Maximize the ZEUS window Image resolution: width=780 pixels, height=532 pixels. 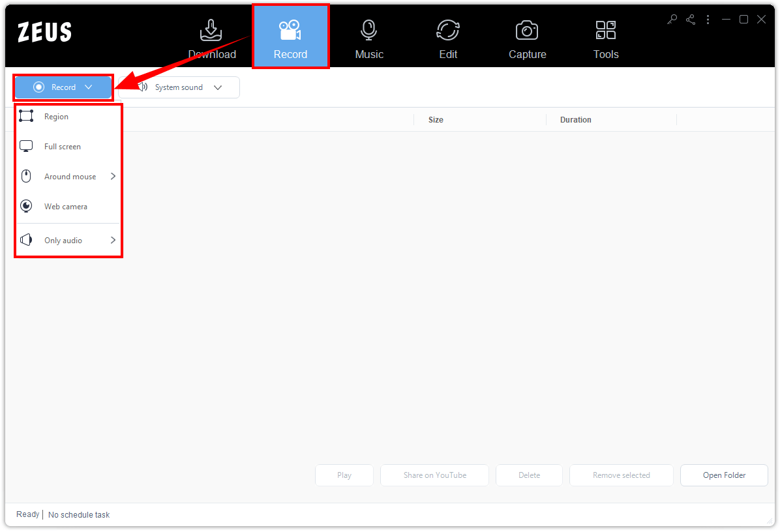pos(743,20)
